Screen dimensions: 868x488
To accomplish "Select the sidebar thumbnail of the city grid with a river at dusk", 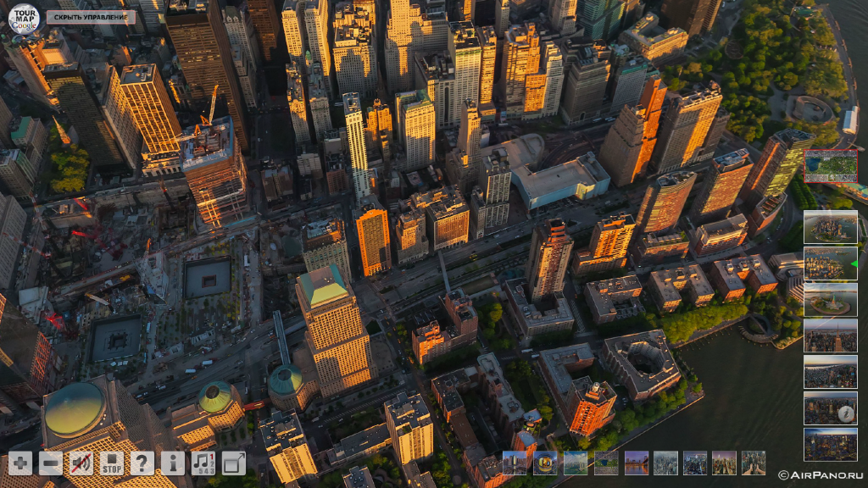I will click(x=831, y=372).
